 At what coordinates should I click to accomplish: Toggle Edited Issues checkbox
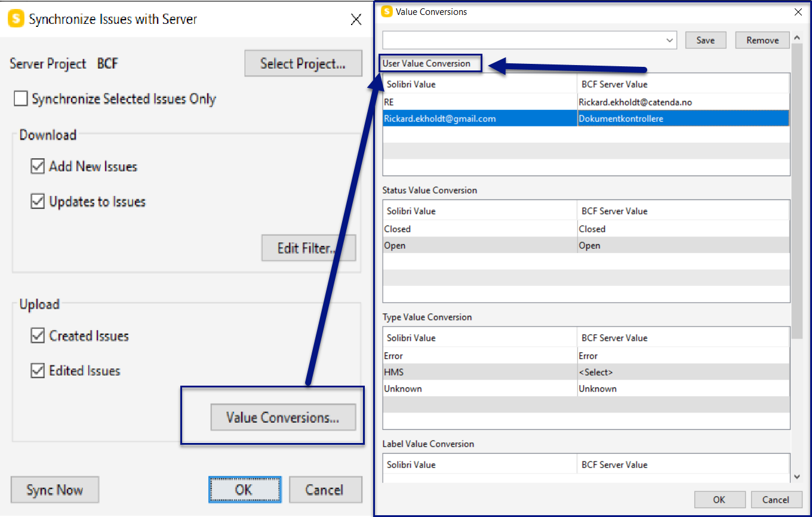(x=38, y=371)
